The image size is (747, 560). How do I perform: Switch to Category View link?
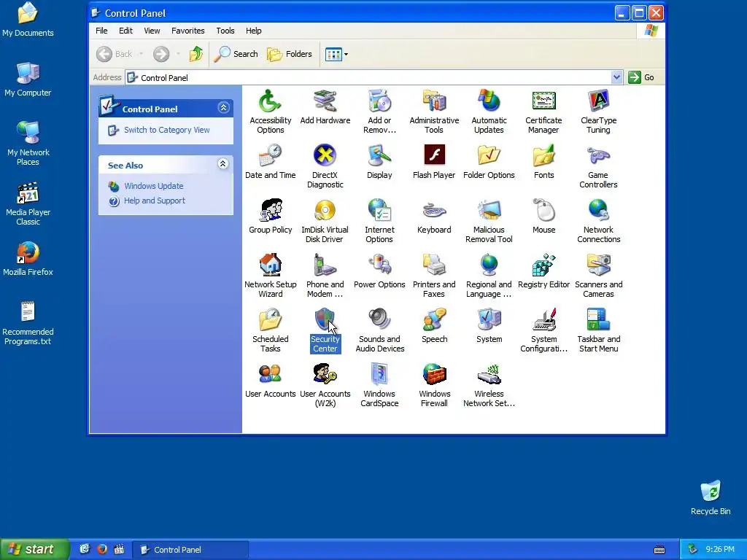167,130
